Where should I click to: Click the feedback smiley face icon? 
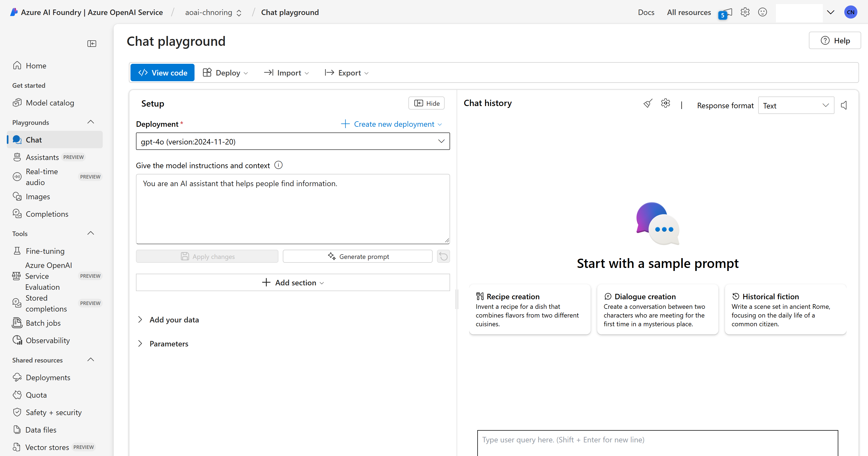[762, 12]
